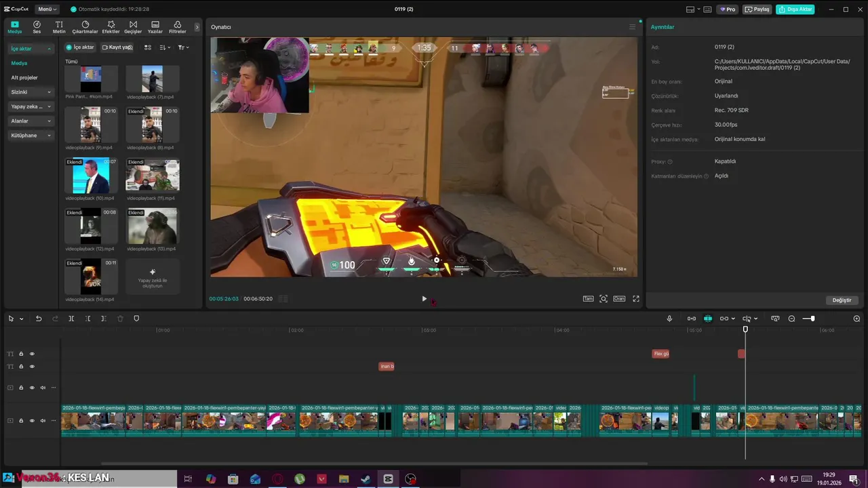868x488 pixels.
Task: Click the Yapay zeka ile oluşturun tile
Action: (153, 277)
